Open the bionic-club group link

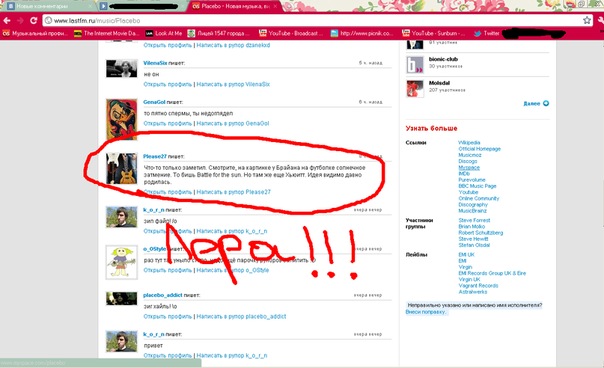point(443,59)
